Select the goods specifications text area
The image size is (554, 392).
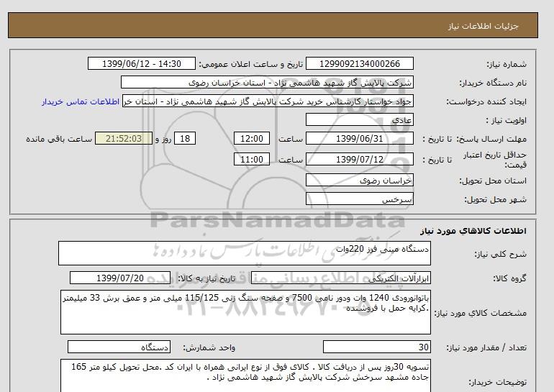[245, 312]
